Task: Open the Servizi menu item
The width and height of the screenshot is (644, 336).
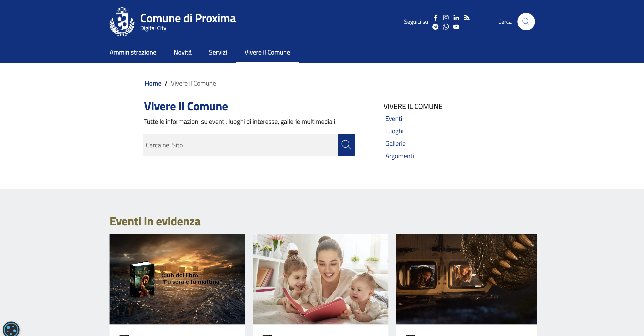Action: pos(218,53)
